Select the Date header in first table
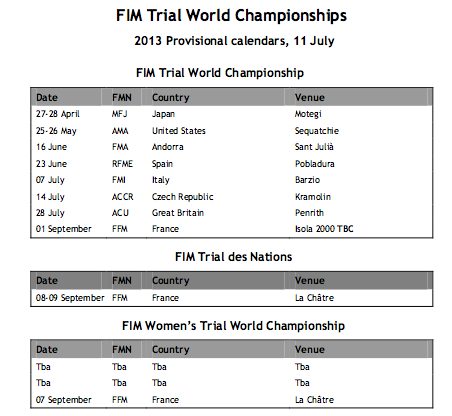 tap(47, 98)
